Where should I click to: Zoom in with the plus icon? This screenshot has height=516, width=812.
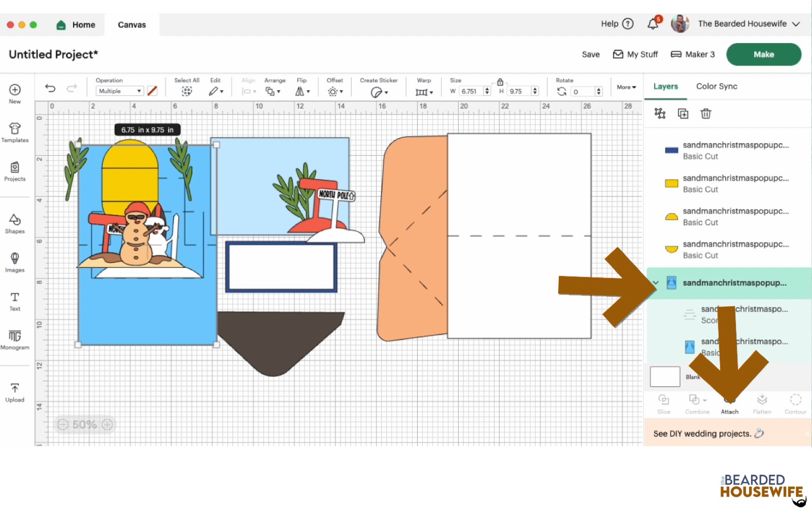107,425
